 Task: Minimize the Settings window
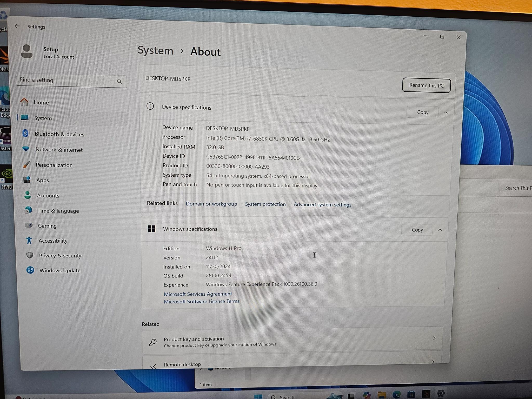(x=425, y=36)
